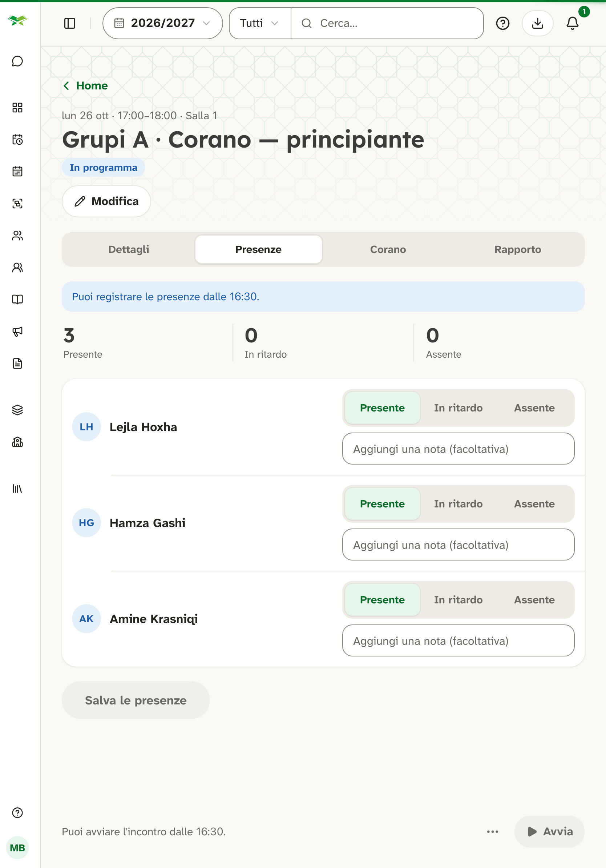The image size is (606, 868).
Task: Open the face scan sidebar icon
Action: [17, 204]
